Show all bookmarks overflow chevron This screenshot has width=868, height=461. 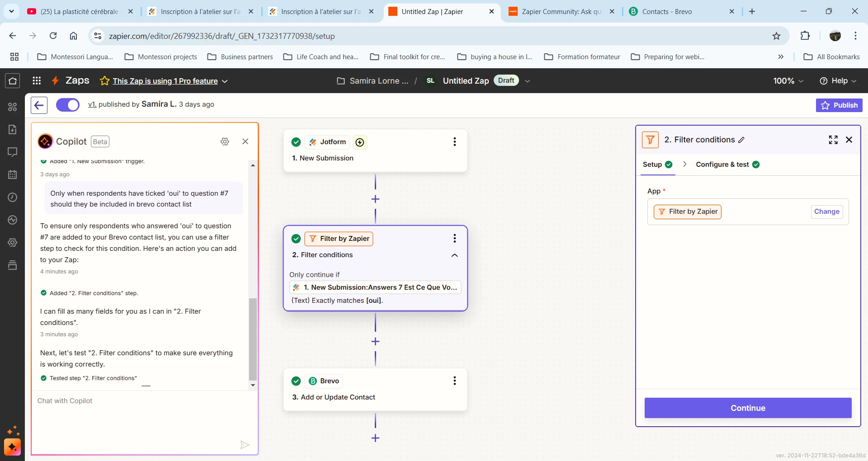pos(781,57)
